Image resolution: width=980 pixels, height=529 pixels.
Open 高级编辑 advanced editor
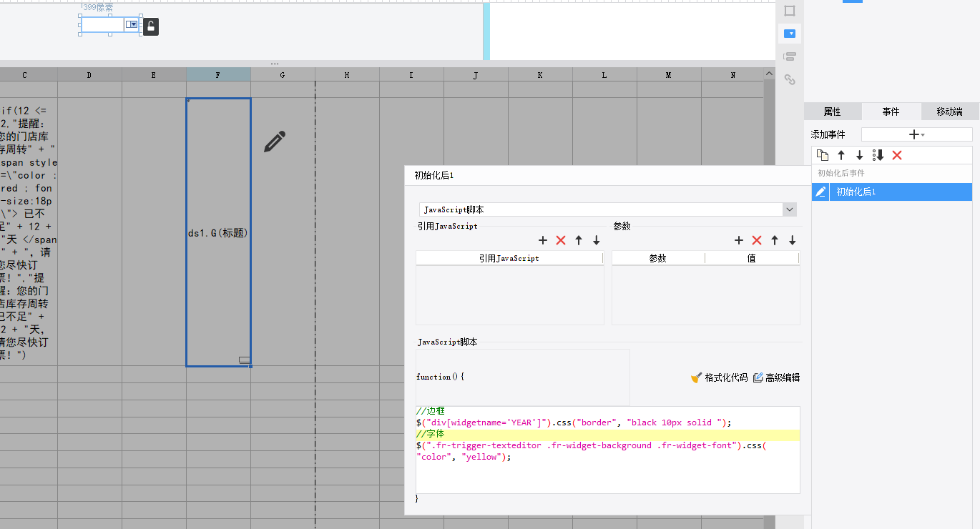pos(776,377)
